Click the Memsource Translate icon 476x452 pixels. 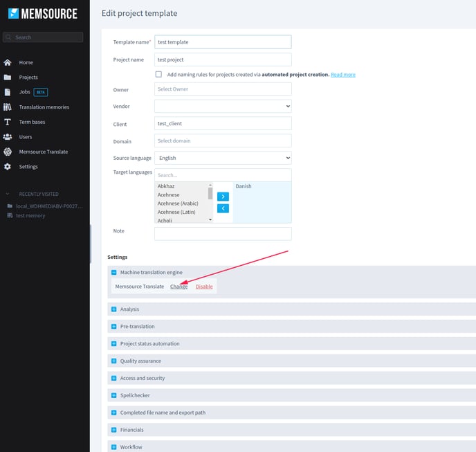tap(8, 152)
